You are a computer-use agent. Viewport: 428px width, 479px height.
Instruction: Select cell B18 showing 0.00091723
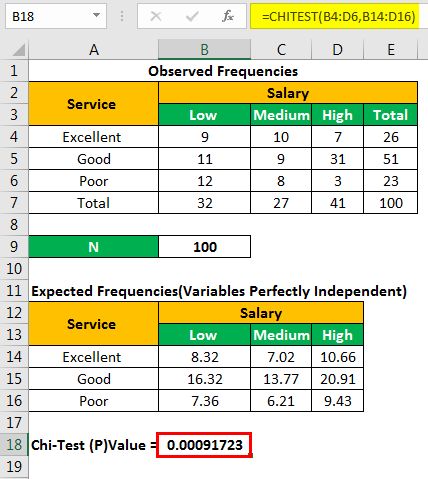[x=204, y=445]
